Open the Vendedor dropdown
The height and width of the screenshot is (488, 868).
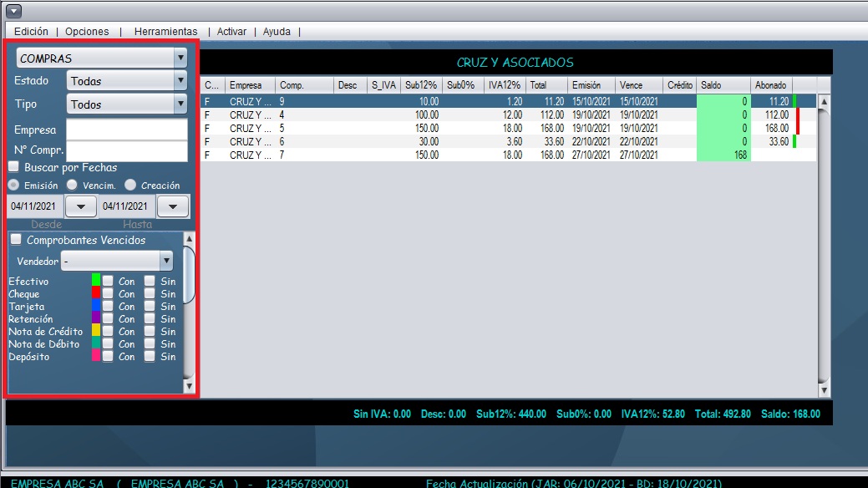pos(118,262)
